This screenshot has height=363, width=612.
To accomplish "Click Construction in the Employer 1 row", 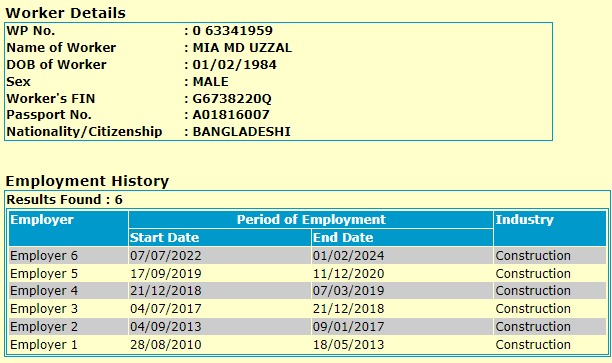I will pos(533,345).
